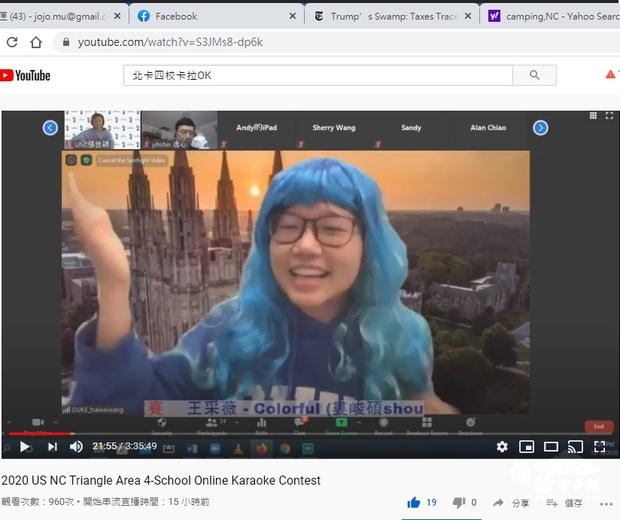Mute the video volume
Image resolution: width=620 pixels, height=520 pixels.
(78, 446)
